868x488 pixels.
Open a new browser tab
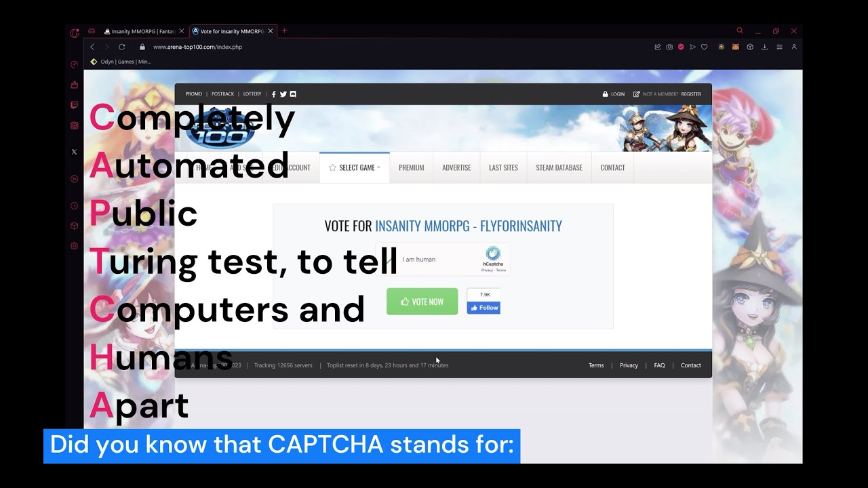point(284,30)
